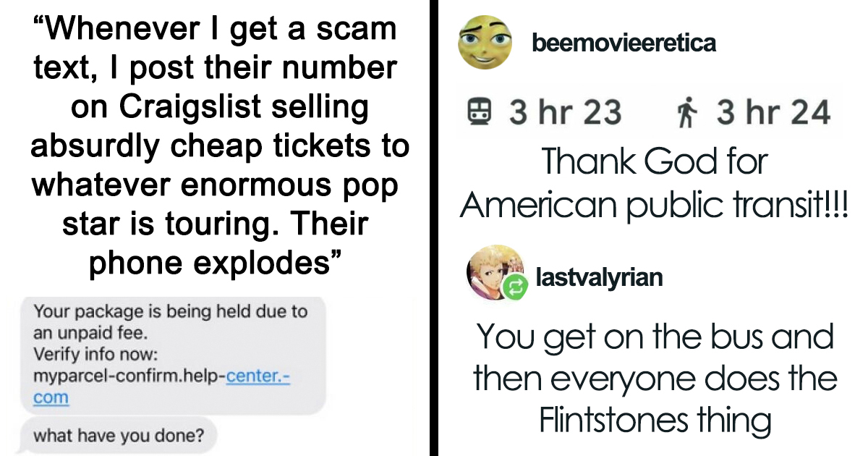Viewport: 868px width, 456px height.
Task: Click the walking time 3 hr 24
Action: click(x=773, y=112)
